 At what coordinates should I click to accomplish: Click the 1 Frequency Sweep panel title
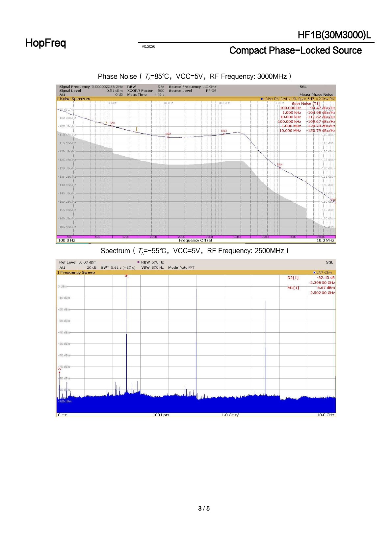[76, 273]
